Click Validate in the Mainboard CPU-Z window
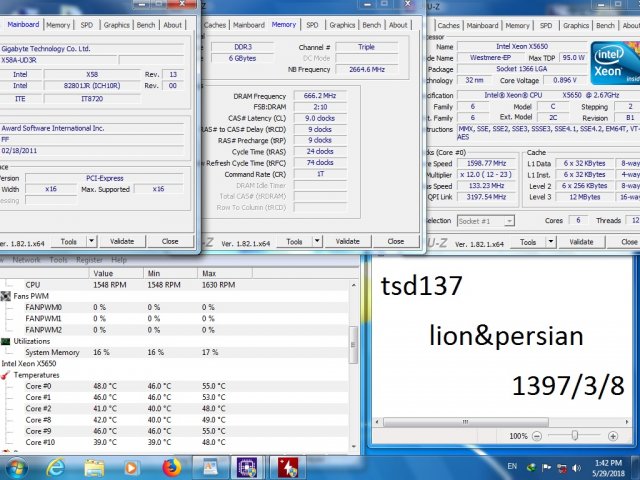Screen dimensions: 640x480 (x=122, y=241)
